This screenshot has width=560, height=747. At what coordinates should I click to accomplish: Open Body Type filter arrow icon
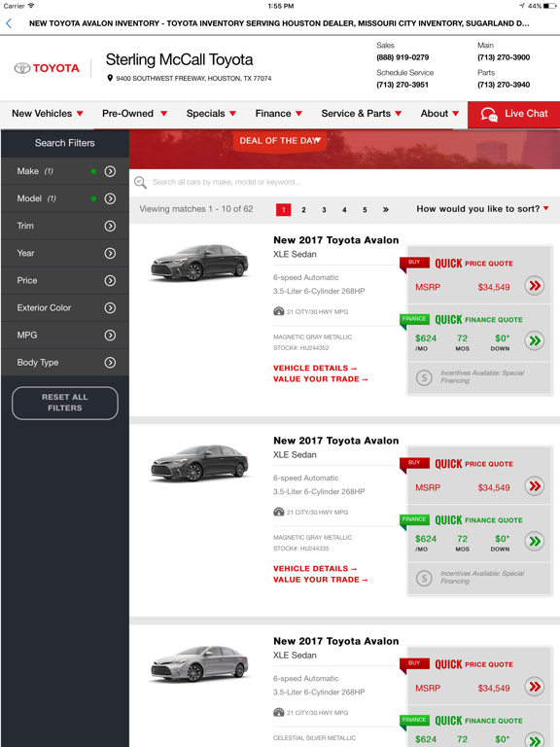click(x=110, y=363)
